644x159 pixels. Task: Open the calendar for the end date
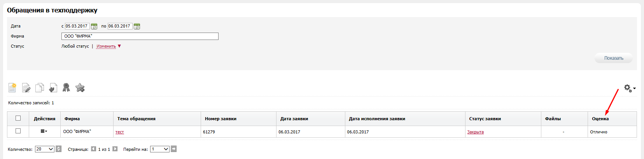137,26
